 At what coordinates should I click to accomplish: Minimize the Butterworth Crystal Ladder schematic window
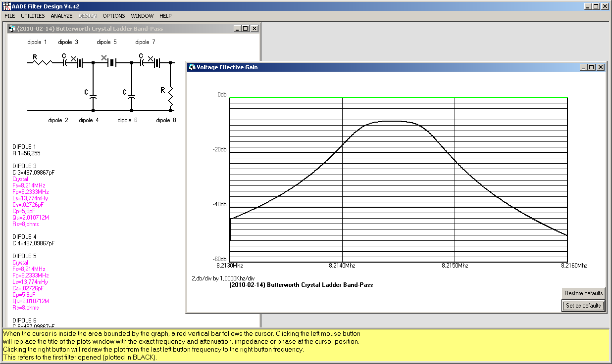pyautogui.click(x=237, y=29)
